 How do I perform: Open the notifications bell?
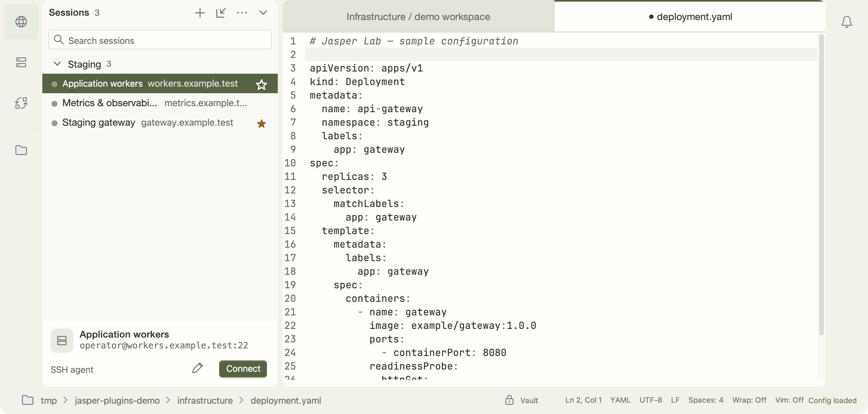click(846, 22)
